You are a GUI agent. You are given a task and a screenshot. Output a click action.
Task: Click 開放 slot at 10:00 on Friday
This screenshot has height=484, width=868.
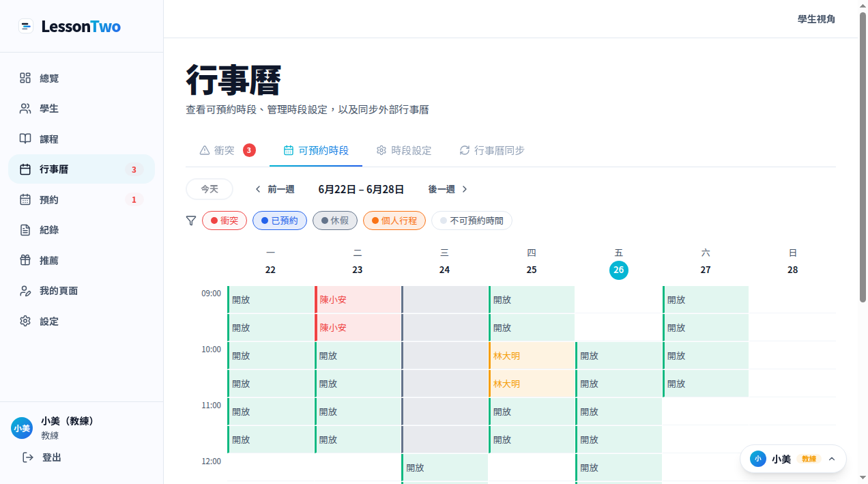pos(619,356)
